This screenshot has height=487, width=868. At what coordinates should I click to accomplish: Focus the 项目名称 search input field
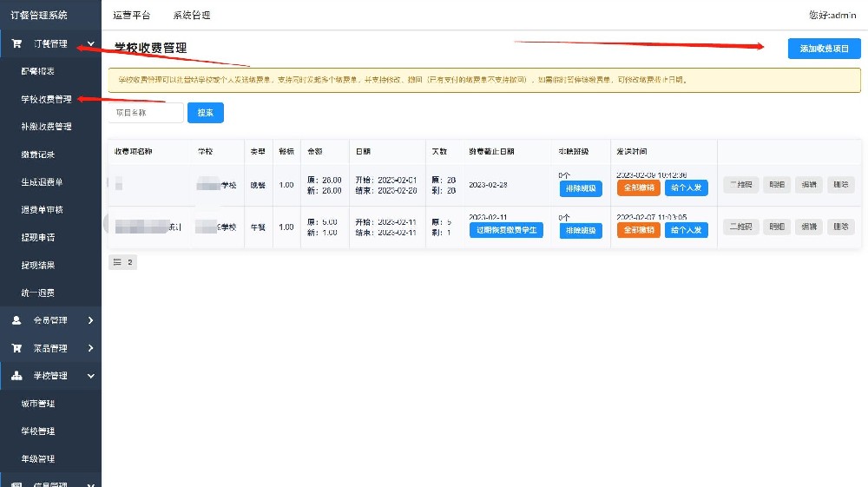[146, 113]
